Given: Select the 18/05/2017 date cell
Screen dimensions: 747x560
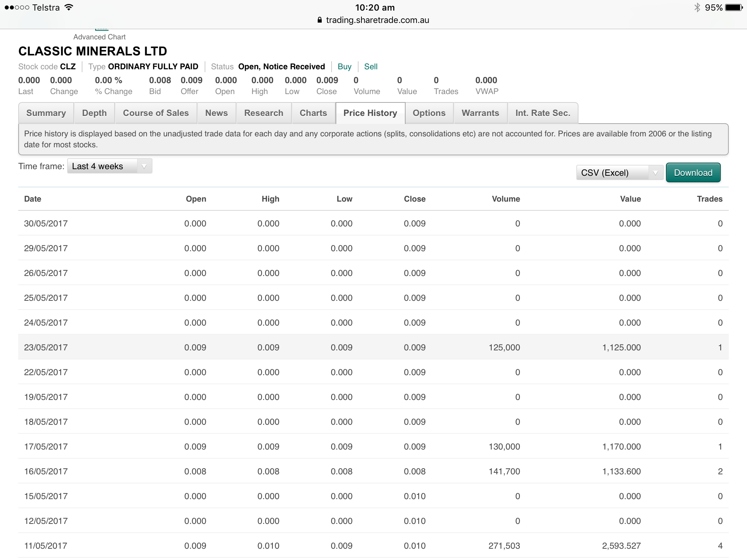Looking at the screenshot, I should (x=46, y=422).
